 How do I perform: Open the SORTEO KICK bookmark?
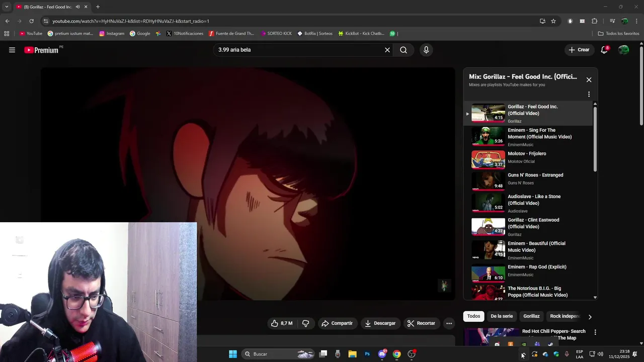276,34
